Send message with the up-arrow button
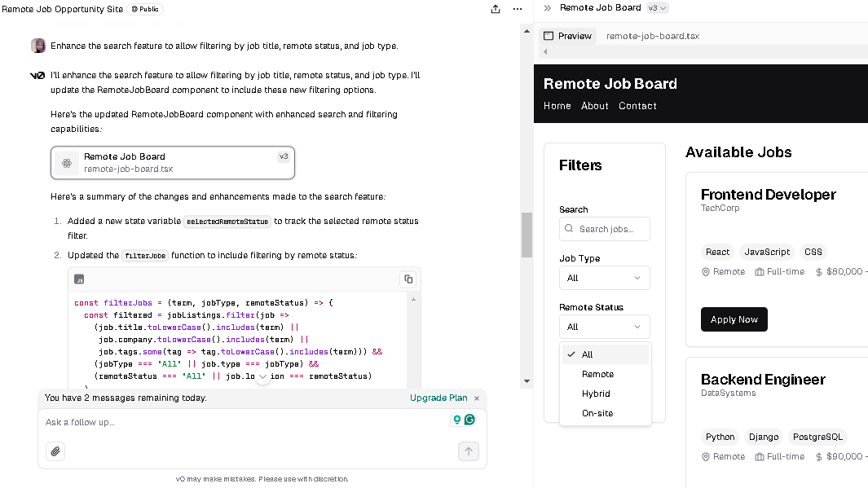868x488 pixels. pyautogui.click(x=468, y=451)
